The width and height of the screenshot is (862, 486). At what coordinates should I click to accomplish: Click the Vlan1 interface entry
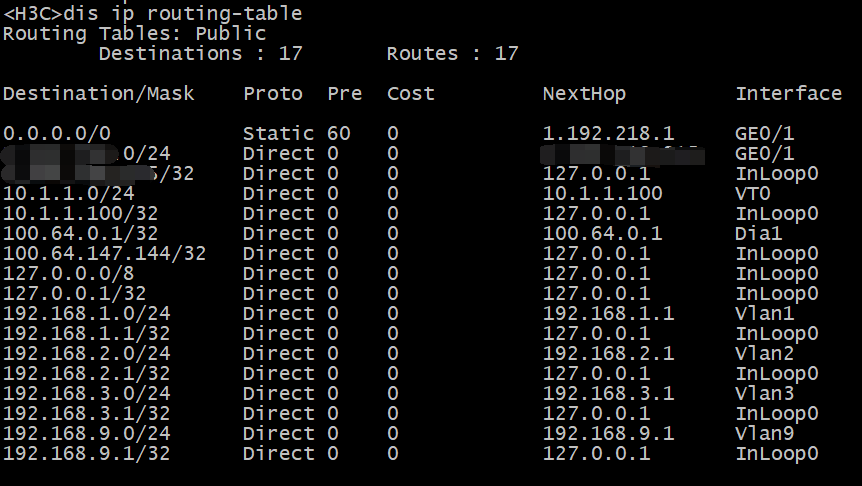click(764, 313)
